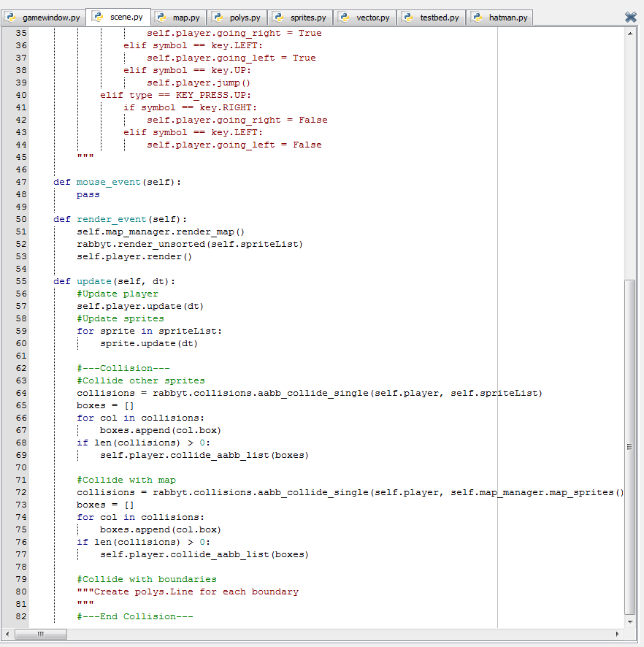Image resolution: width=644 pixels, height=647 pixels.
Task: Place cursor on 'def mouse_event(self):' line
Action: point(117,182)
